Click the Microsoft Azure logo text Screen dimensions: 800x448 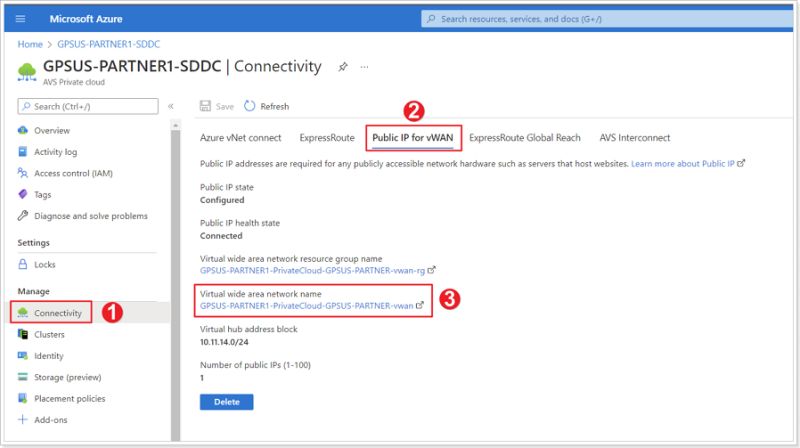point(86,19)
